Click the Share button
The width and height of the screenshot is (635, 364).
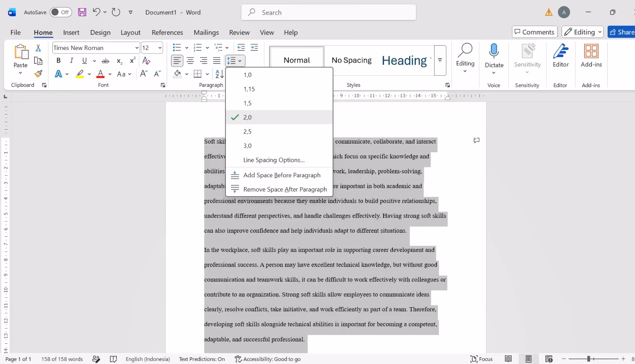click(622, 32)
